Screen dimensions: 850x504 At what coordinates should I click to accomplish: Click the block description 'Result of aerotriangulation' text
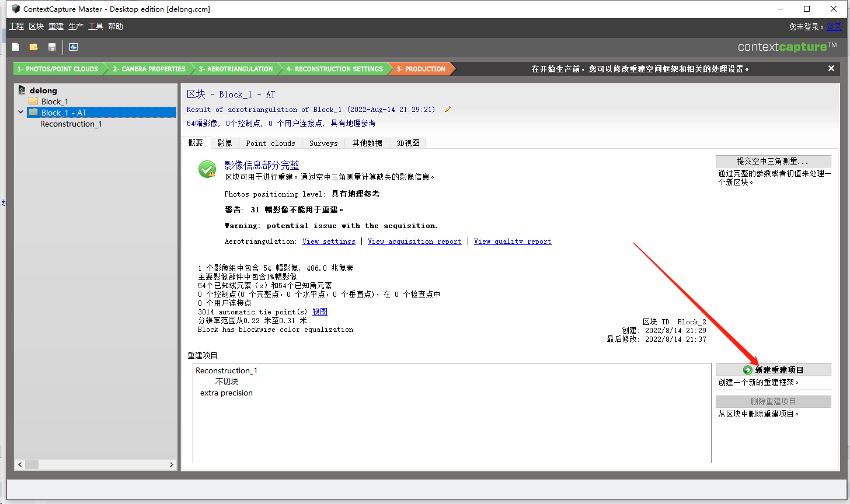tap(311, 109)
